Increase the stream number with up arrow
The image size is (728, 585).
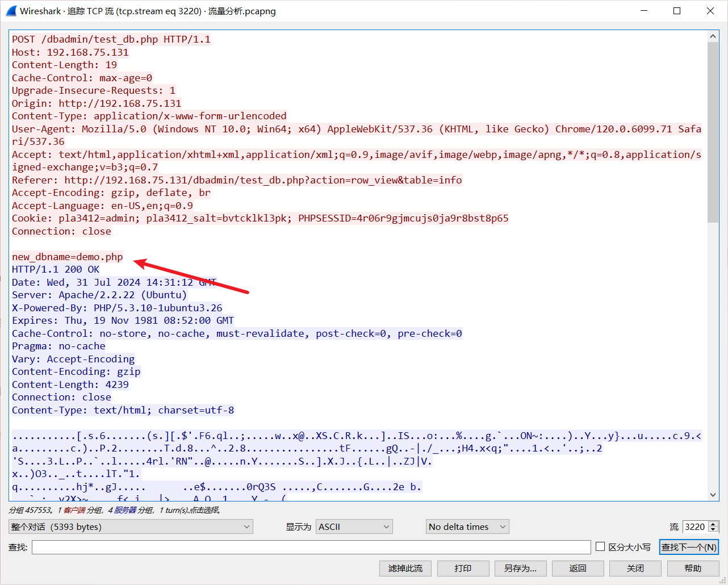click(x=714, y=524)
